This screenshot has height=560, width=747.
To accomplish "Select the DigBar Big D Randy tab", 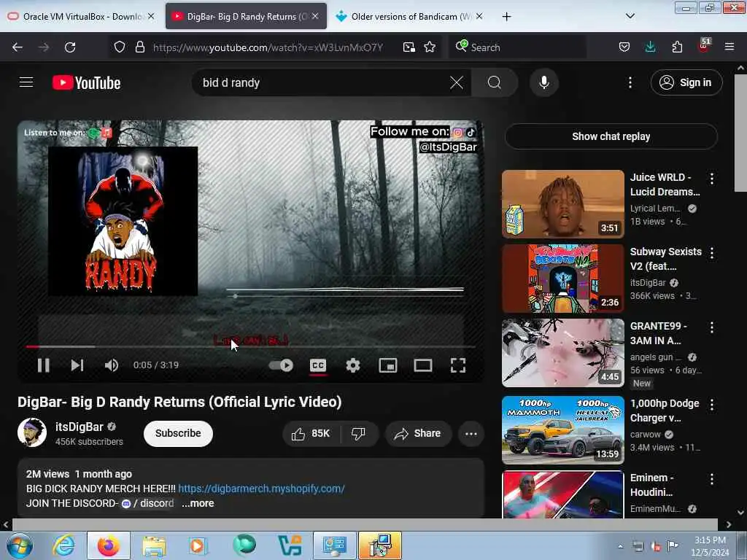I will click(246, 16).
